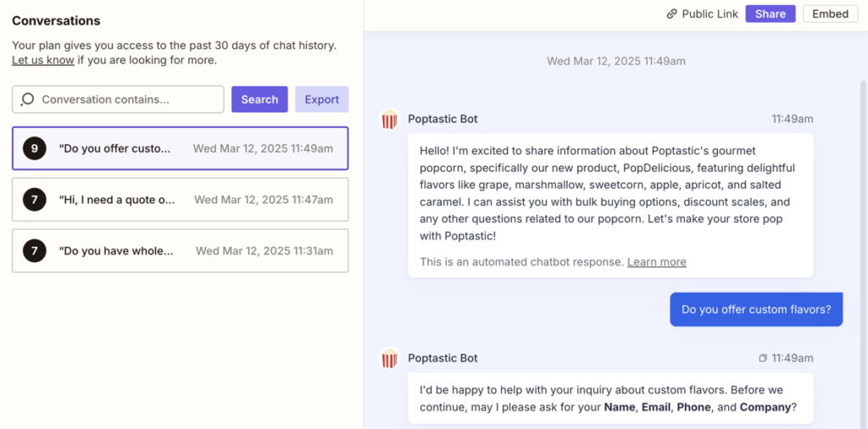Follow the "Let us know" link
Viewport: 868px width, 429px height.
pos(42,60)
